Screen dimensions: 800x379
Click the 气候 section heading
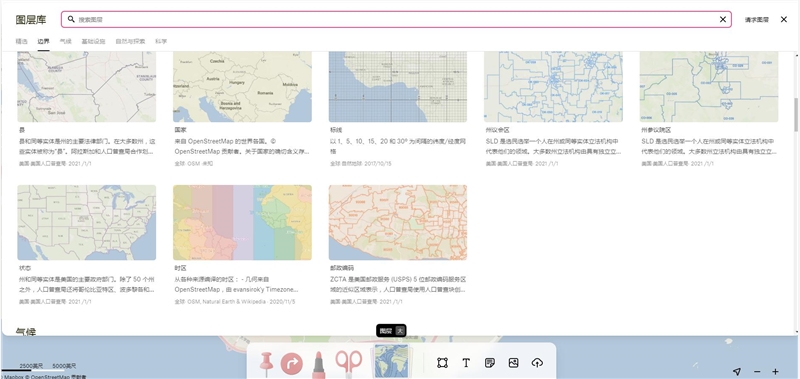point(26,332)
